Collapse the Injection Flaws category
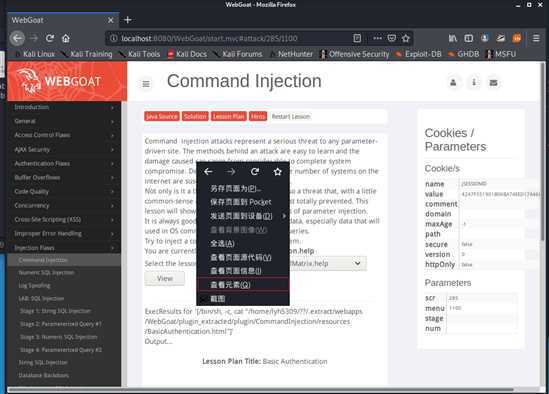The image size is (549, 394). pyautogui.click(x=64, y=248)
